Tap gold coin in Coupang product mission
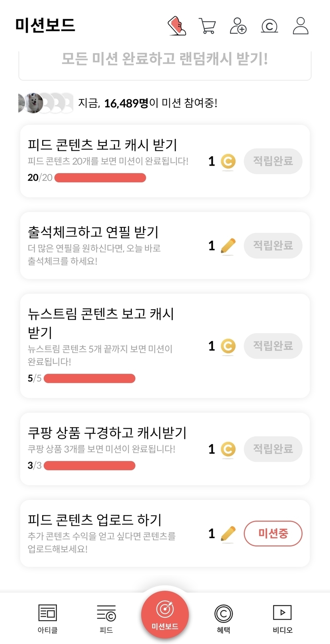 (x=228, y=449)
